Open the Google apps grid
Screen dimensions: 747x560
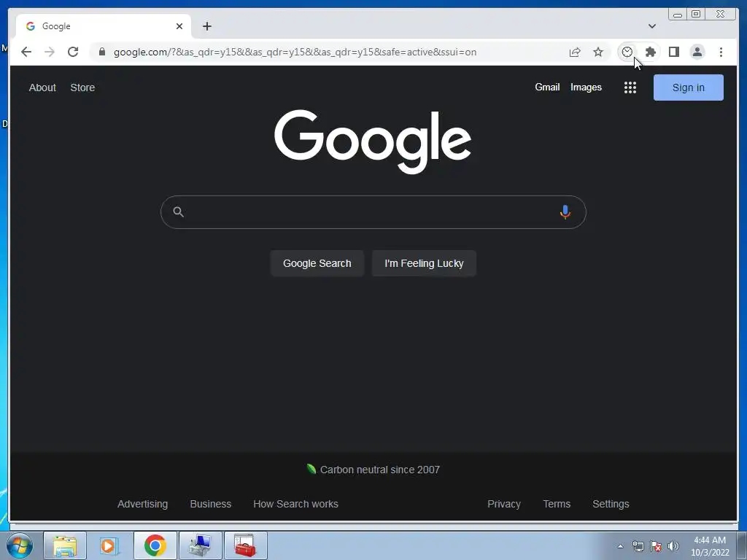630,87
